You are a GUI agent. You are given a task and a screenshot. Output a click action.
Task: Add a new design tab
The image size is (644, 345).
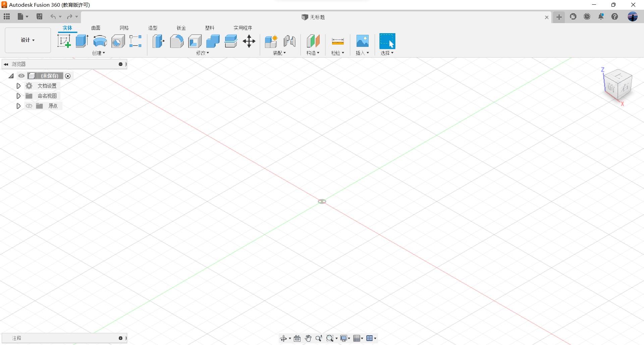tap(559, 17)
